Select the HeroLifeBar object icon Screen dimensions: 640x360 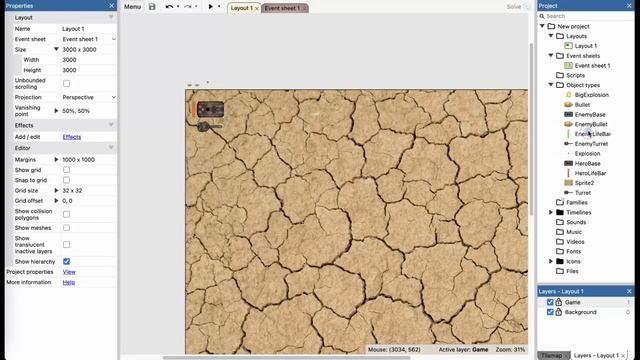tap(568, 173)
